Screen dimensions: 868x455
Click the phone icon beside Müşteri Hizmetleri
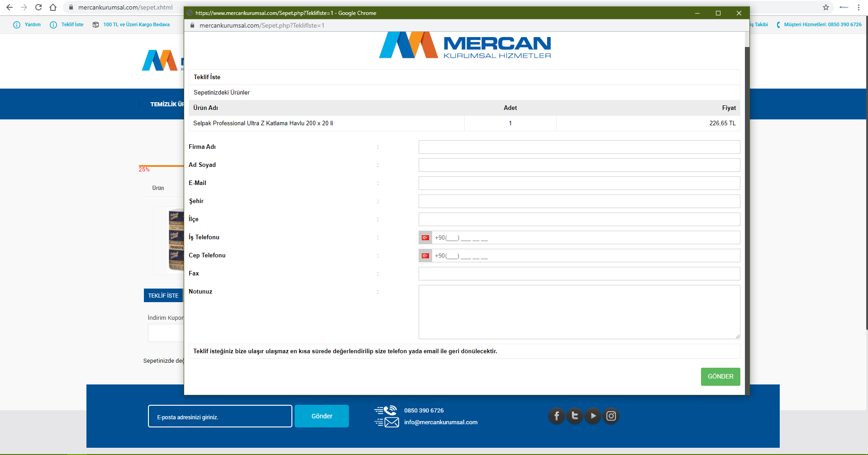778,25
